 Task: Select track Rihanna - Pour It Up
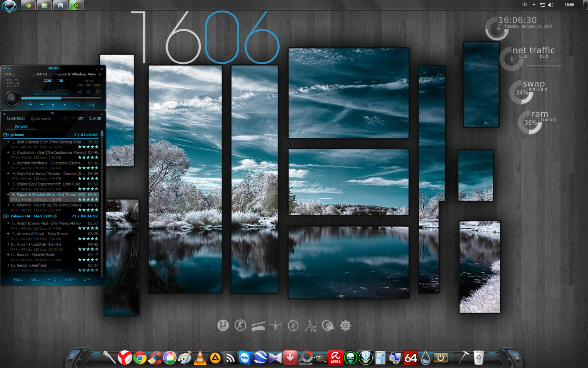pos(54,208)
